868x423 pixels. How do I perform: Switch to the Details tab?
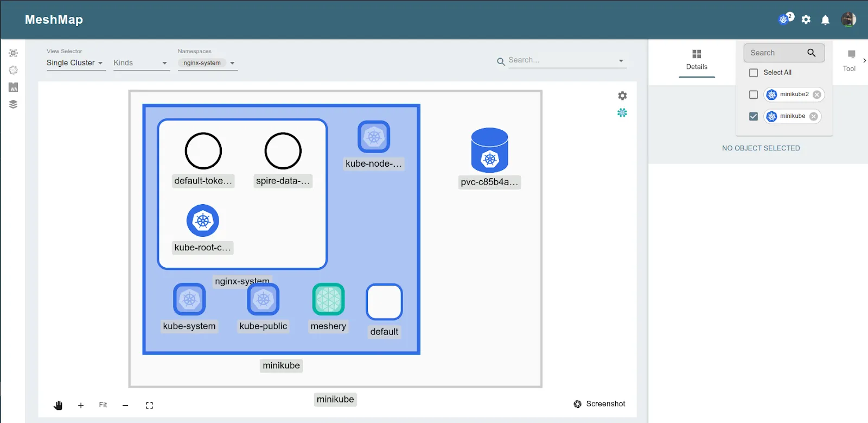tap(697, 60)
